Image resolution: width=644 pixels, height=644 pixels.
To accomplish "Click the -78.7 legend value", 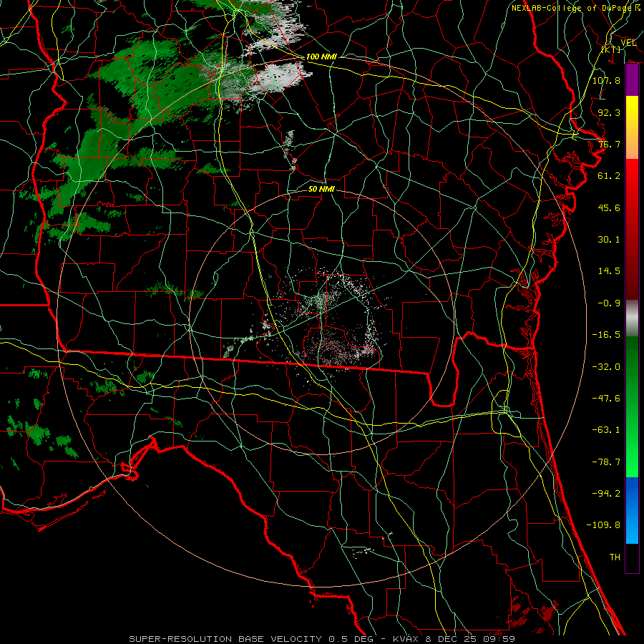I will 606,462.
